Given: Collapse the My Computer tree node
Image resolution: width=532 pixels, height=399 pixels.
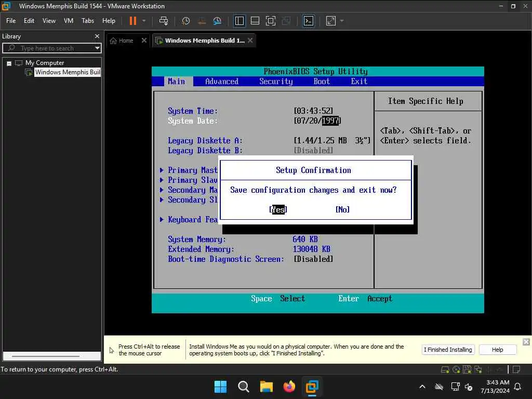Looking at the screenshot, I should pos(9,63).
